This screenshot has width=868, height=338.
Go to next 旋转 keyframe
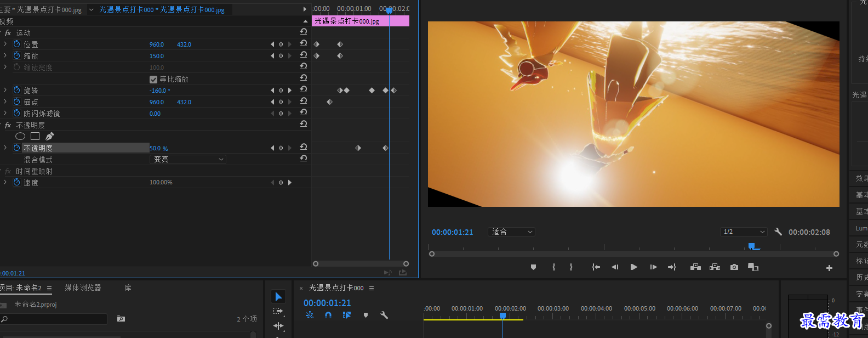click(x=290, y=91)
